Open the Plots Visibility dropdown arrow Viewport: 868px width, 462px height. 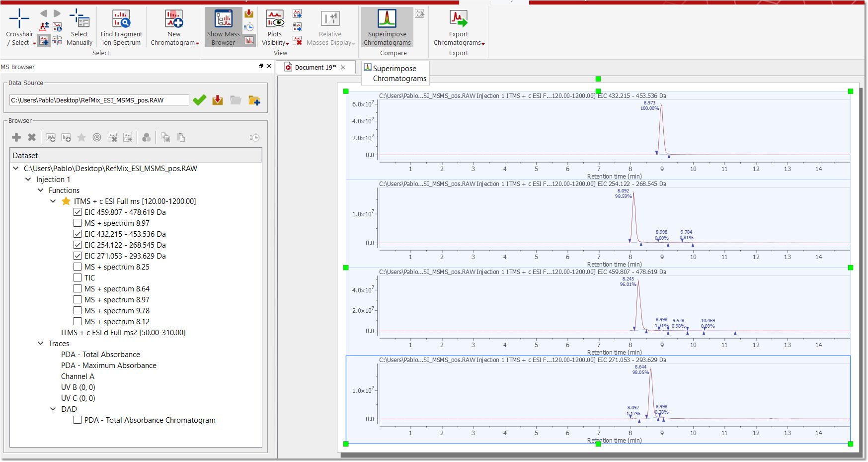(287, 43)
